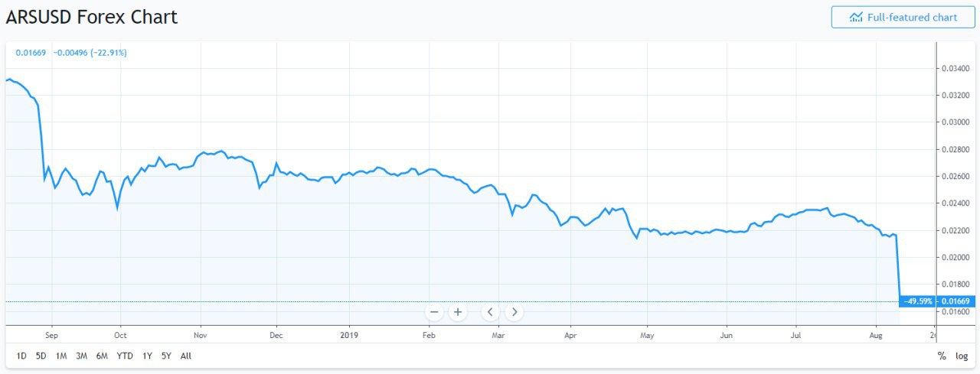Switch to the 1M time range
The width and height of the screenshot is (980, 374).
[62, 356]
